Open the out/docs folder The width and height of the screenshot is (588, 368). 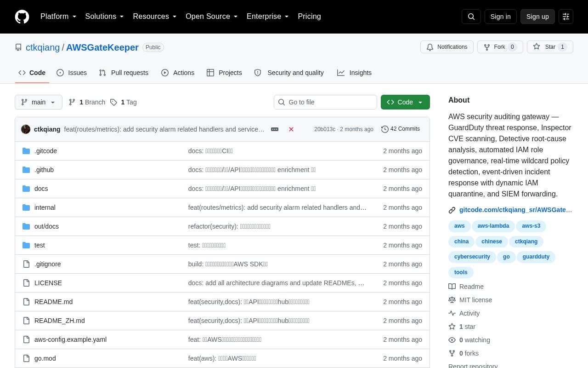[46, 226]
